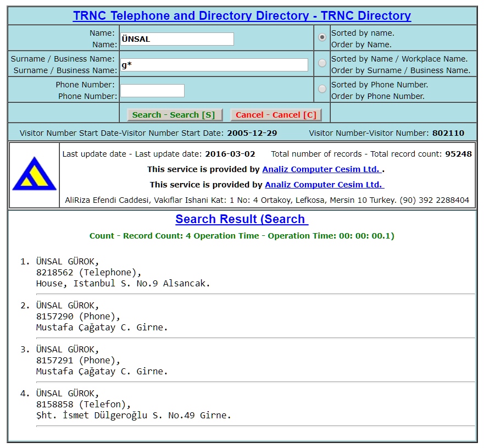Focus the Name field containing ÜNSAL
Image resolution: width=484 pixels, height=448 pixels.
click(177, 39)
